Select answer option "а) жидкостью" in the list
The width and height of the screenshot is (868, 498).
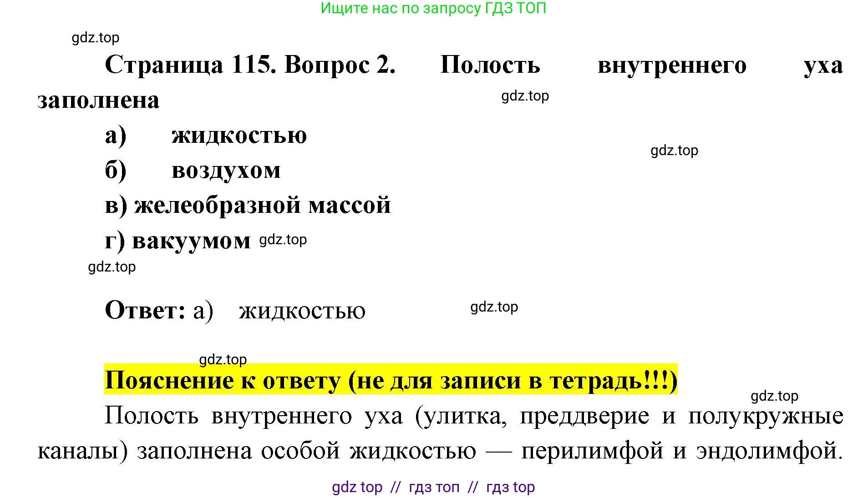point(206,135)
